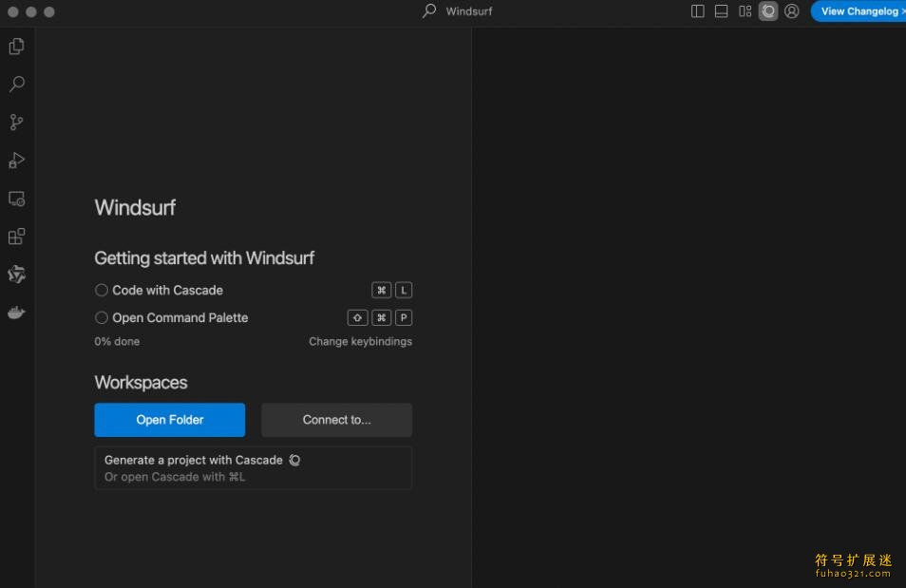
Task: Open the Explorer files icon in sidebar
Action: 17,47
